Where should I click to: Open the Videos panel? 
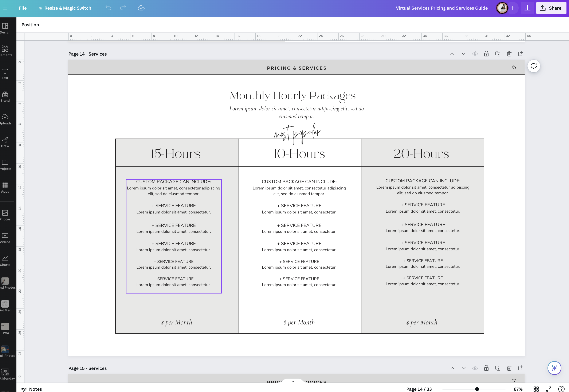click(x=5, y=238)
